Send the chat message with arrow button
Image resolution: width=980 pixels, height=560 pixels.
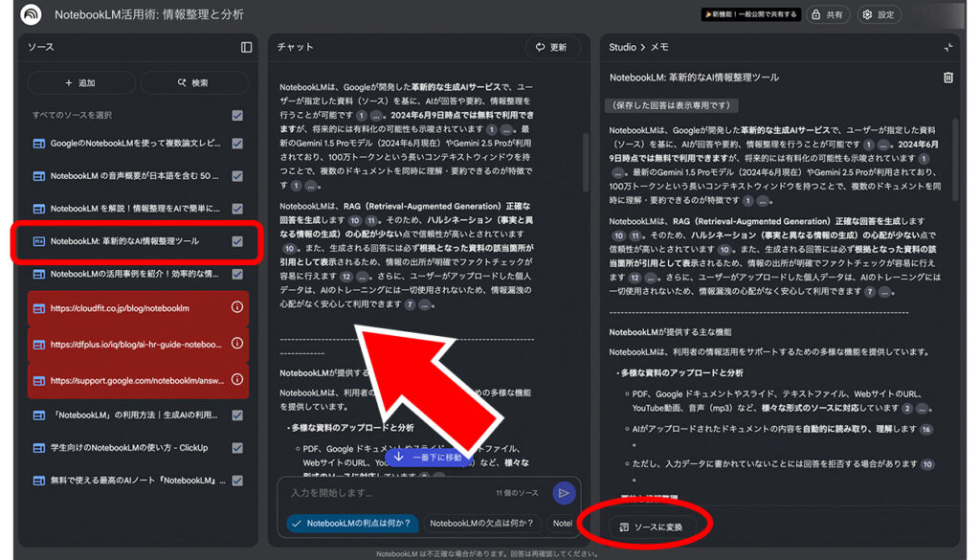[564, 493]
